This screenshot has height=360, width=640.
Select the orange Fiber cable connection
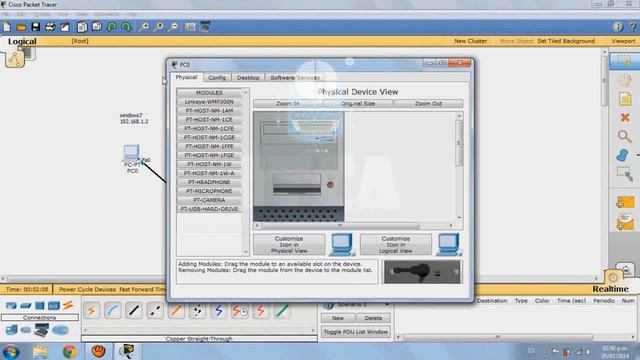(x=176, y=311)
